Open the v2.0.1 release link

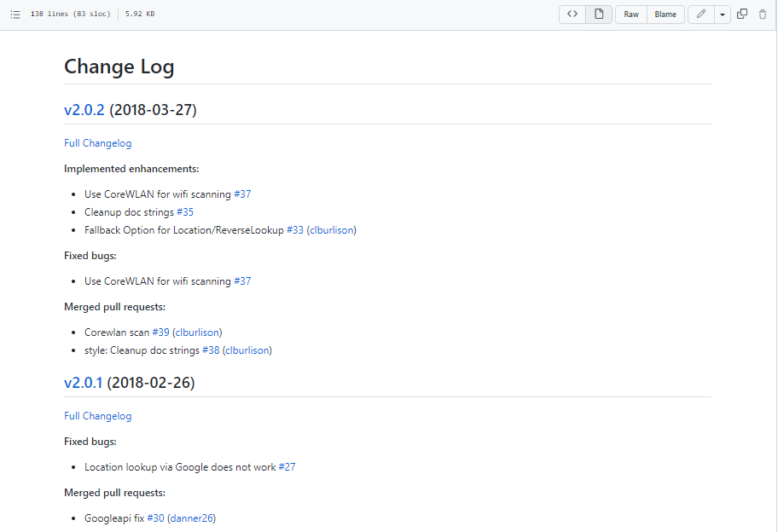pos(84,382)
